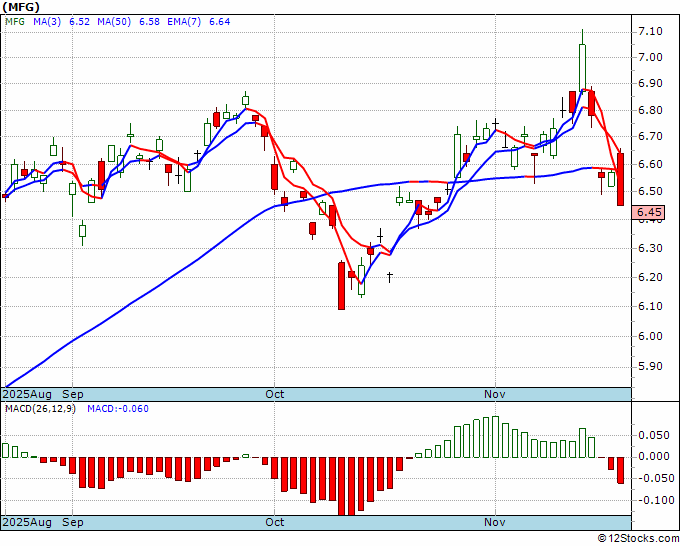The height and width of the screenshot is (546, 680).
Task: Click the 6.50 price axis label
Action: [650, 191]
